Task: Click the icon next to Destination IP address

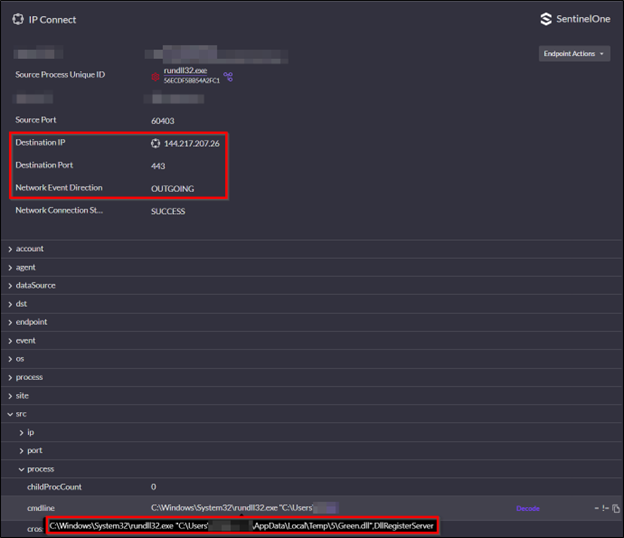Action: (x=156, y=143)
